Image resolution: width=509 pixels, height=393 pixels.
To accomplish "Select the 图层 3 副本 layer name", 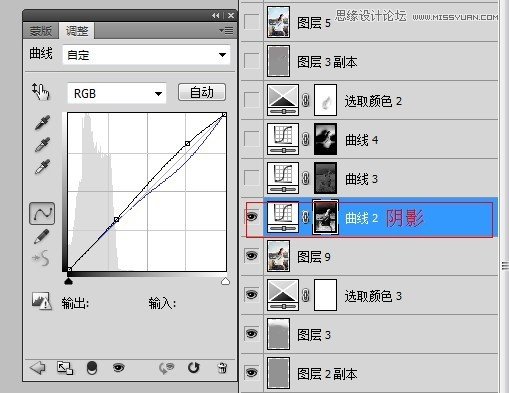I will click(327, 62).
